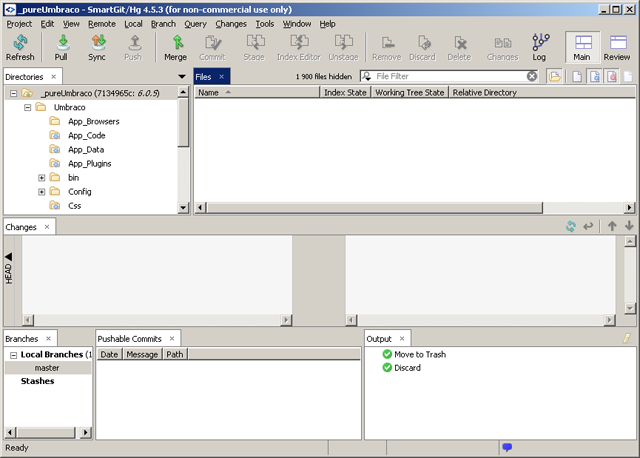Pull changes using the Pull icon
The image size is (640, 458).
(61, 42)
